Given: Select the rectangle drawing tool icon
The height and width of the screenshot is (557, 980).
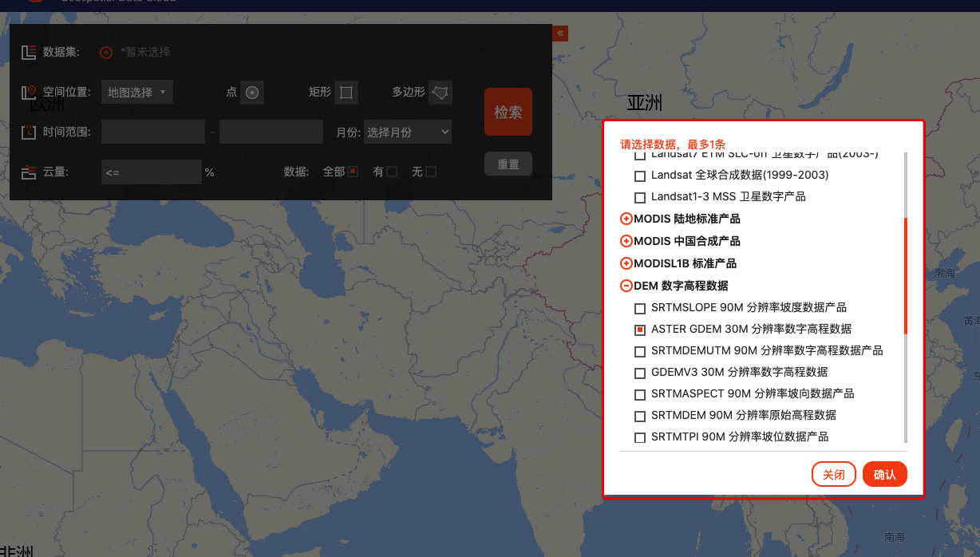Looking at the screenshot, I should click(x=346, y=93).
